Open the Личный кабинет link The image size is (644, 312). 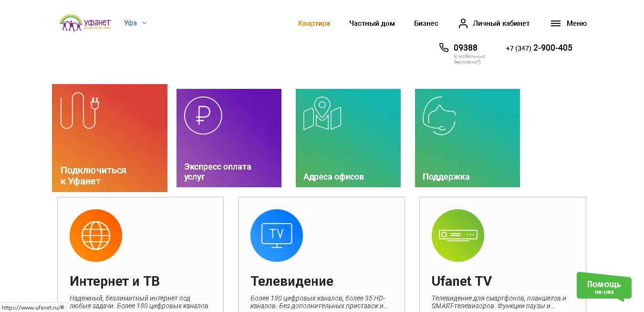[501, 23]
